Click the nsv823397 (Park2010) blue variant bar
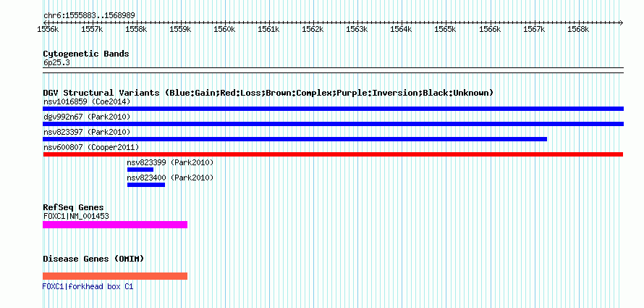644x308 pixels. (295, 139)
